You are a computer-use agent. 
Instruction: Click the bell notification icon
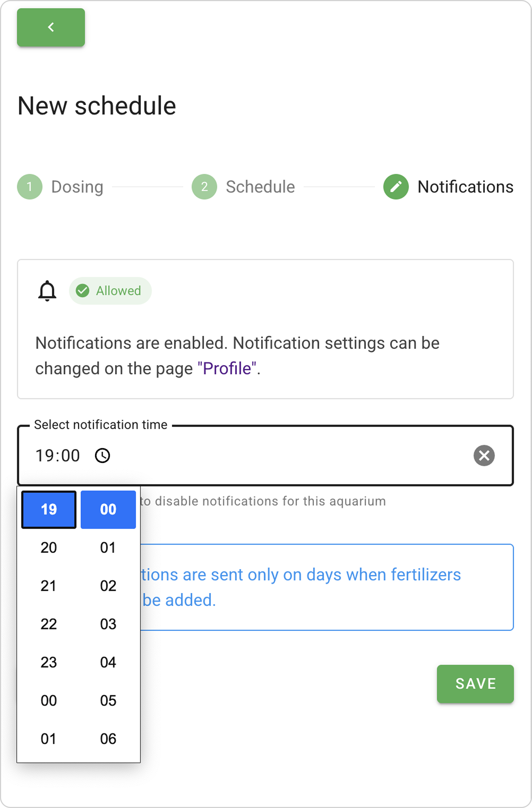click(x=47, y=291)
